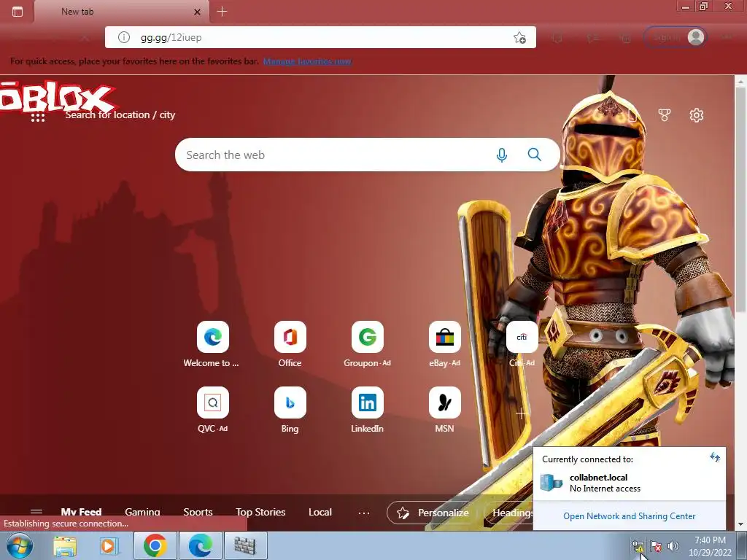This screenshot has height=560, width=747.
Task: Open the clock showing 7:40 PM
Action: pyautogui.click(x=710, y=546)
